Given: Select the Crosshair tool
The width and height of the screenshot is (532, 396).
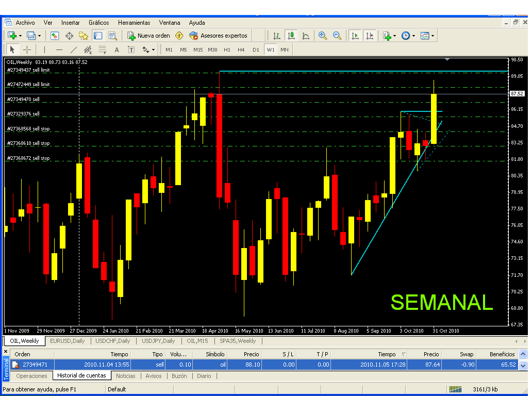Looking at the screenshot, I should 27,50.
